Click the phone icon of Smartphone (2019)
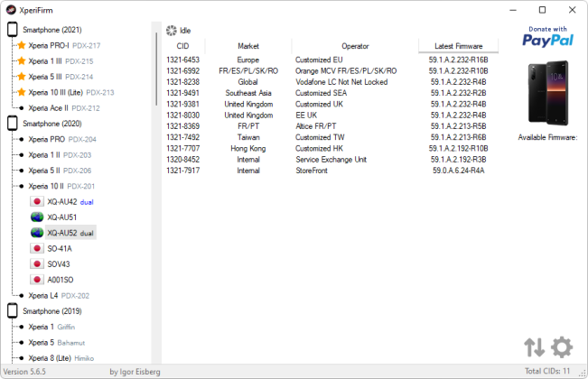Image resolution: width=588 pixels, height=379 pixels. point(13,310)
